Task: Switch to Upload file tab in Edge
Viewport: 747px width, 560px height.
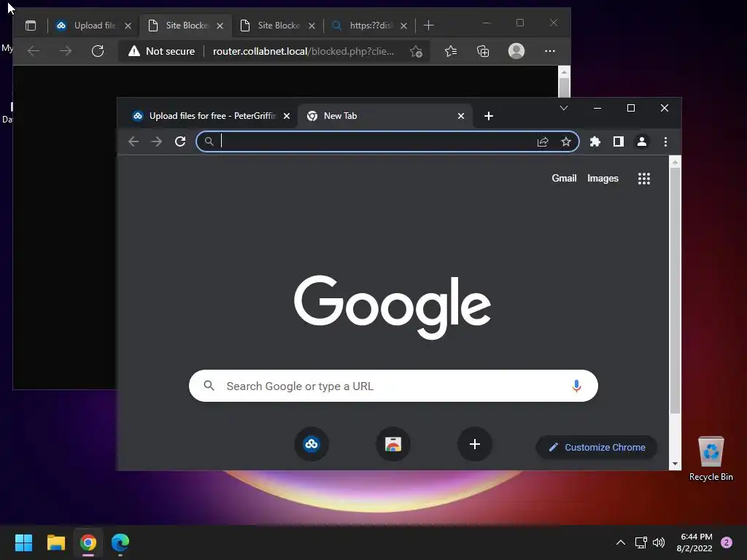Action: click(93, 26)
